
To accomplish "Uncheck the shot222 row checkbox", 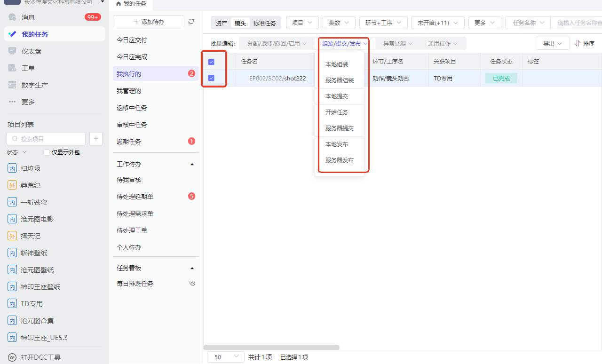I will click(x=211, y=78).
